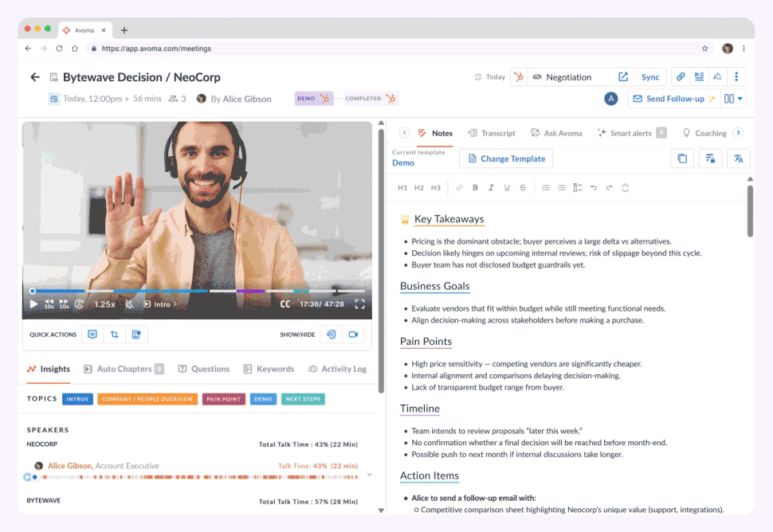Viewport: 773px width, 532px height.
Task: Click the refresh notes icon in the editor toolbar
Action: coord(625,188)
